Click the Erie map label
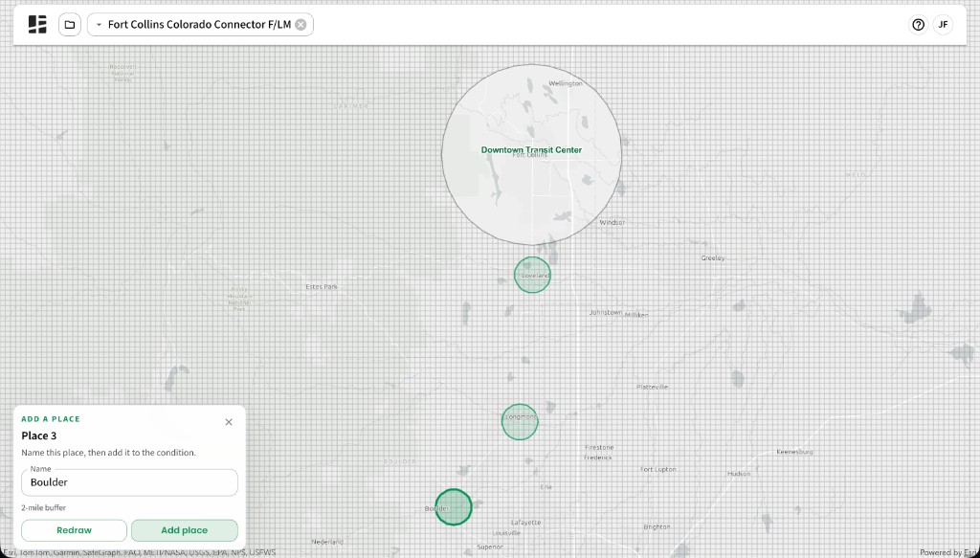This screenshot has height=558, width=980. point(546,487)
